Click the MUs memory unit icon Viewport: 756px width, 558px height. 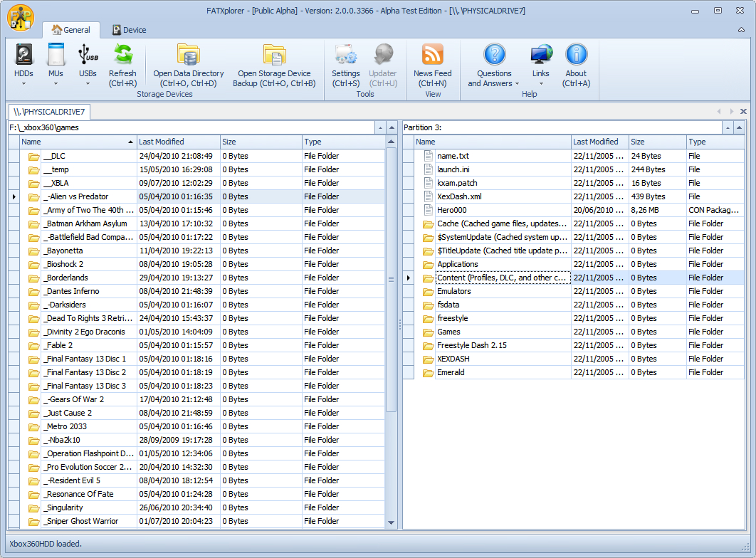[x=56, y=56]
